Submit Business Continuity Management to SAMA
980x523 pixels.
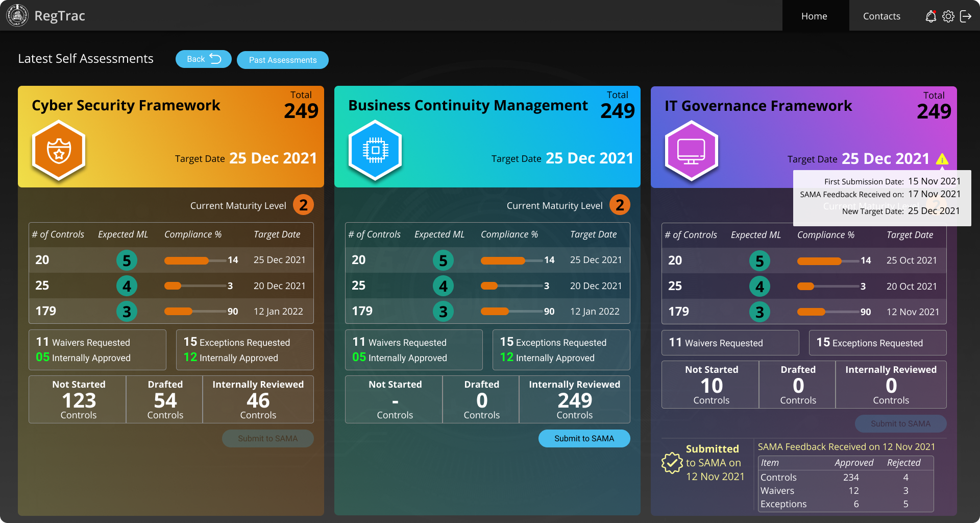(x=584, y=438)
